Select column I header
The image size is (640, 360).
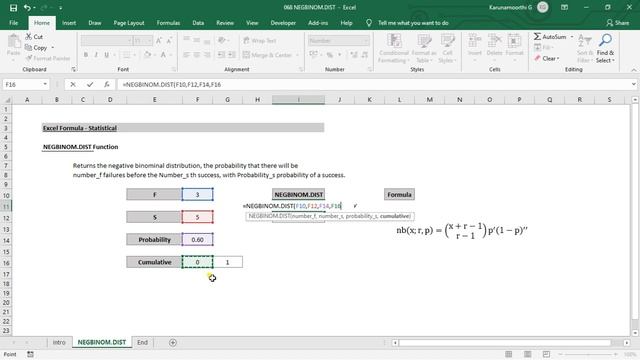coord(298,100)
